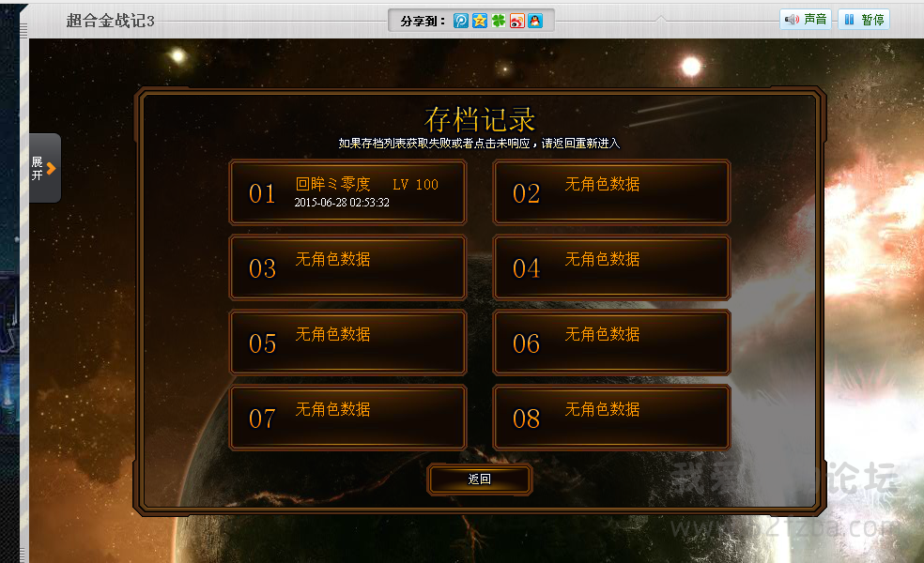Load save slot 01 回眸ミ零度
The image size is (924, 563).
point(347,192)
